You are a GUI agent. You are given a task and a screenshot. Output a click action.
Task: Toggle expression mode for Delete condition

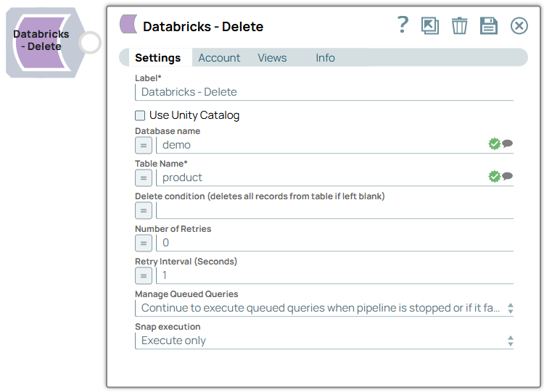(144, 210)
